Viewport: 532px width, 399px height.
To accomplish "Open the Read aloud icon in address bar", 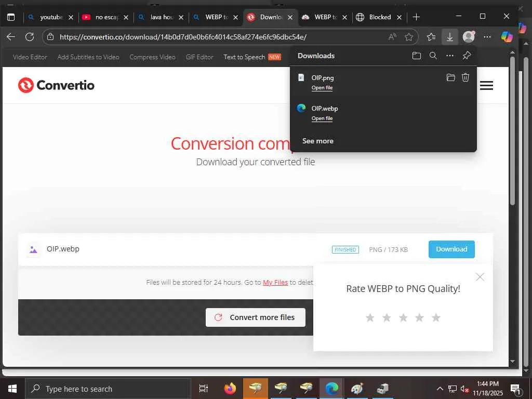I will pos(392,37).
